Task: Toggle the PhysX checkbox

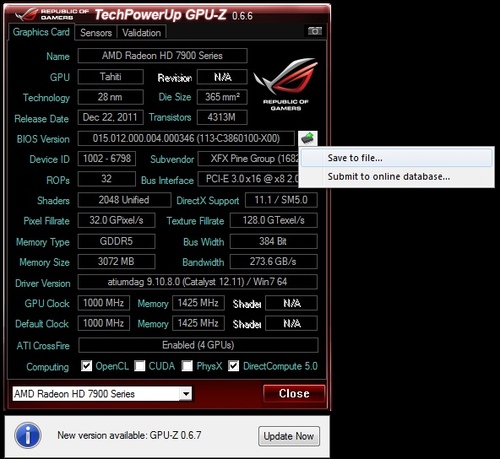Action: (187, 366)
